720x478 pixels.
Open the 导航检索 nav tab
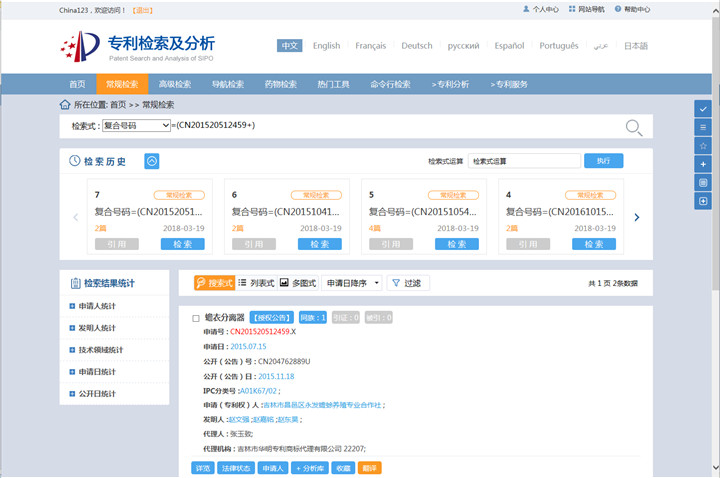[228, 84]
